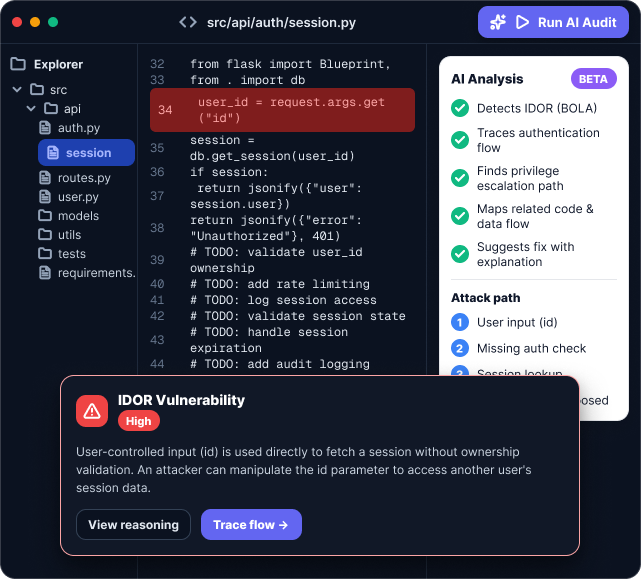Click the 'if session:' code line

[229, 172]
